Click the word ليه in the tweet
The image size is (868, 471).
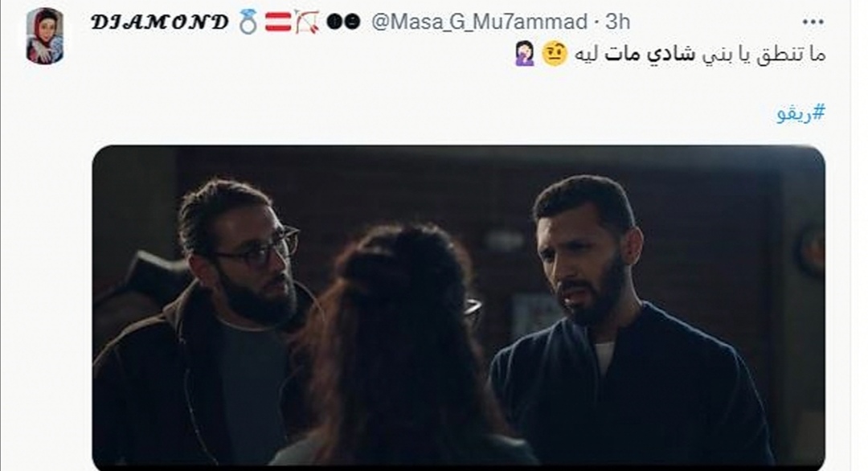point(588,55)
